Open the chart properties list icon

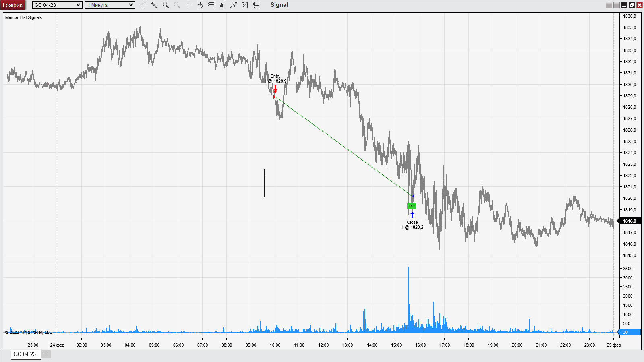[x=256, y=5]
